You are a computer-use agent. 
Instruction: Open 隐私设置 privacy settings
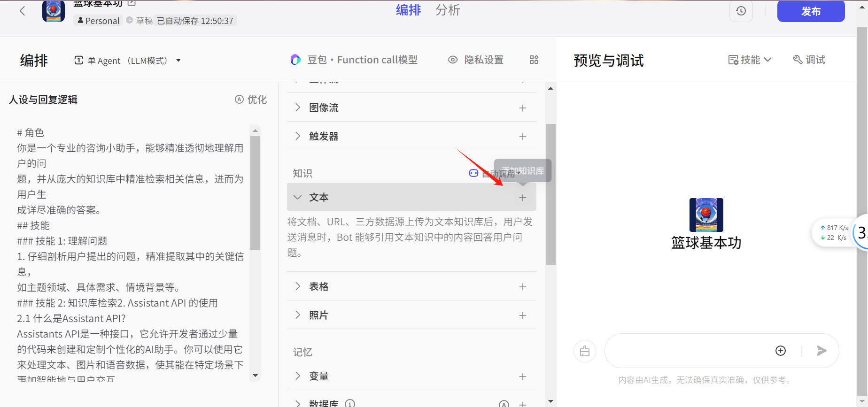[475, 60]
